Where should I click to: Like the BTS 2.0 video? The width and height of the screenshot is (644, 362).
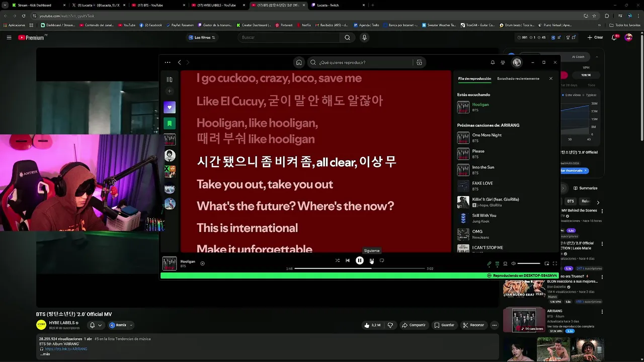[x=372, y=325]
